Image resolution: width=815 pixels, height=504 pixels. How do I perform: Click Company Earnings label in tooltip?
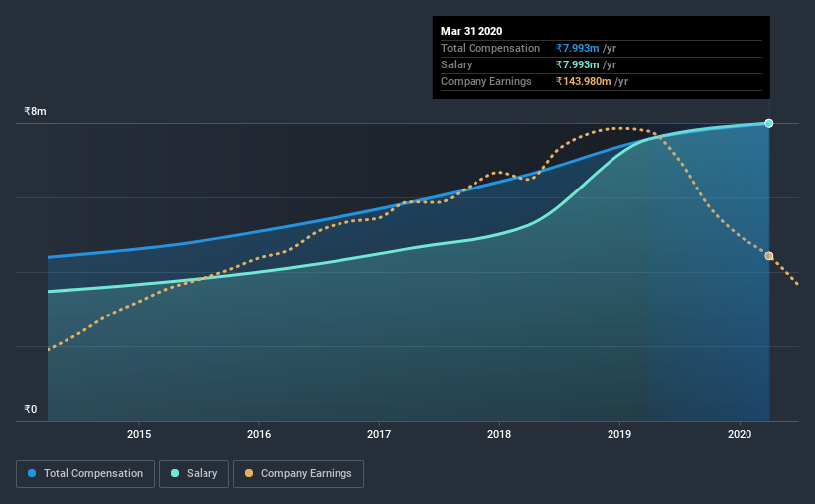point(486,81)
